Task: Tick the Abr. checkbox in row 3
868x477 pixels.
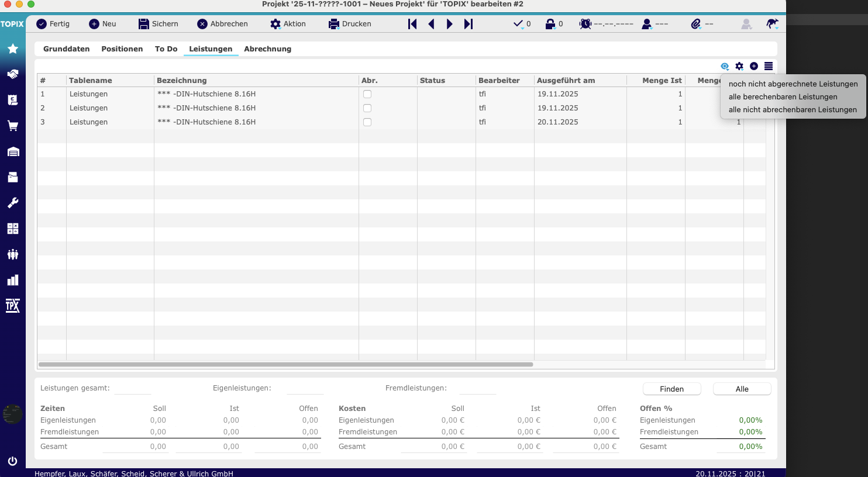Action: [367, 122]
